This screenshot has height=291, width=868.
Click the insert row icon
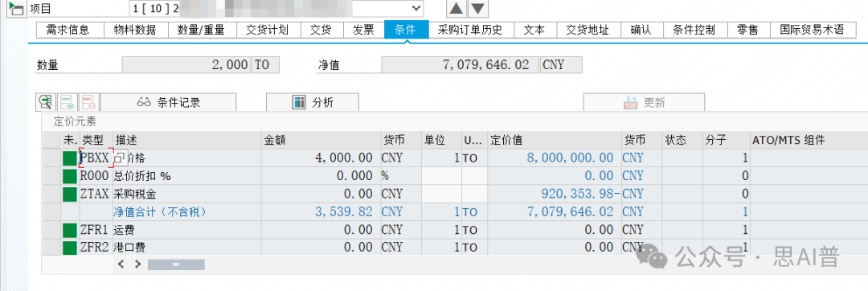point(67,102)
